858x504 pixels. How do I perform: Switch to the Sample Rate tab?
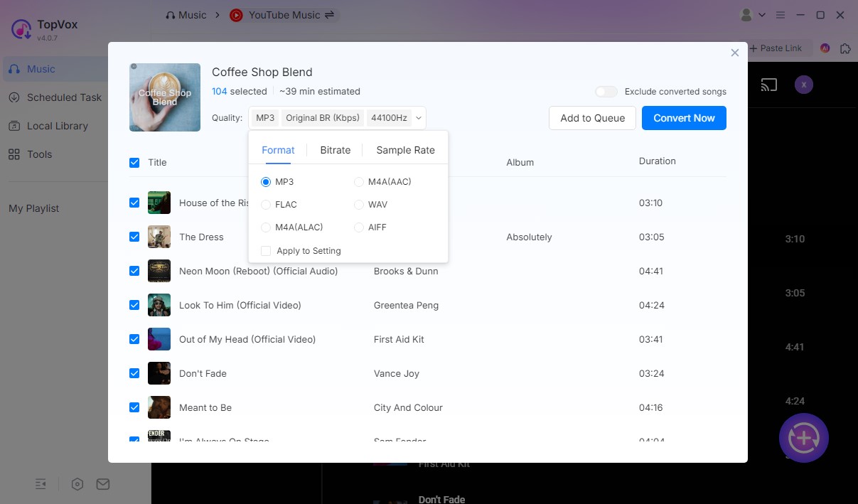[x=405, y=150]
